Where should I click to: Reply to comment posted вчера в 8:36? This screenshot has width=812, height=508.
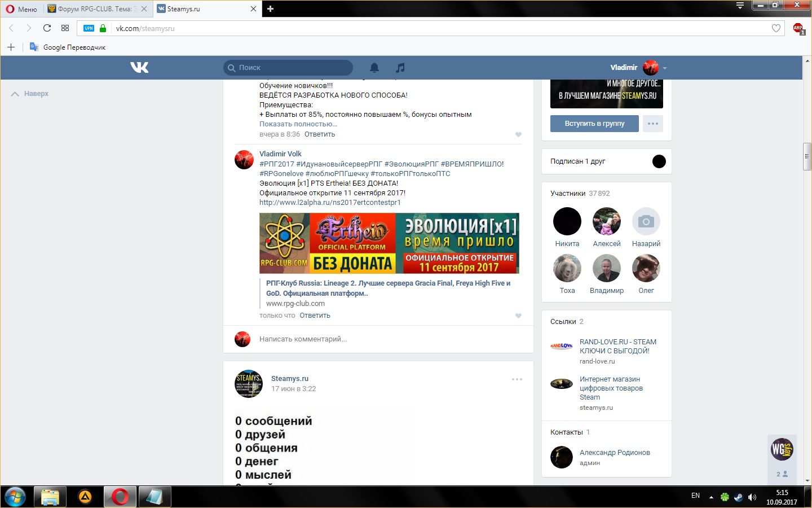tap(320, 134)
